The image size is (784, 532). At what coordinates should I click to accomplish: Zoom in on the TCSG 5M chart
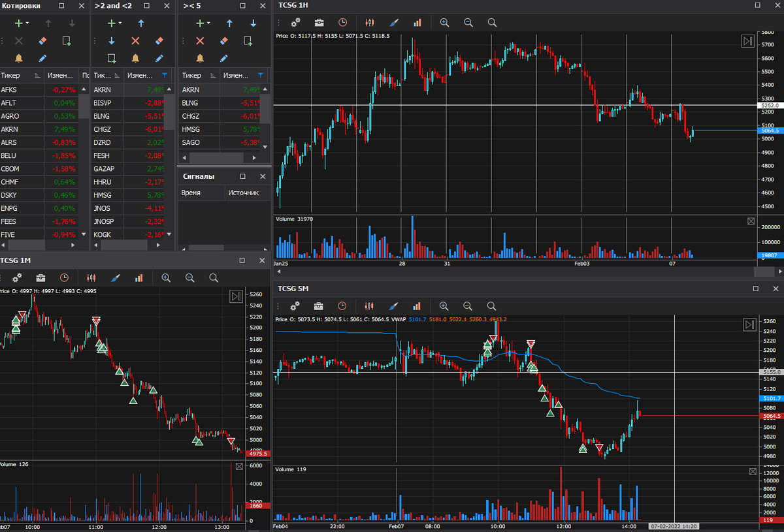pyautogui.click(x=444, y=305)
